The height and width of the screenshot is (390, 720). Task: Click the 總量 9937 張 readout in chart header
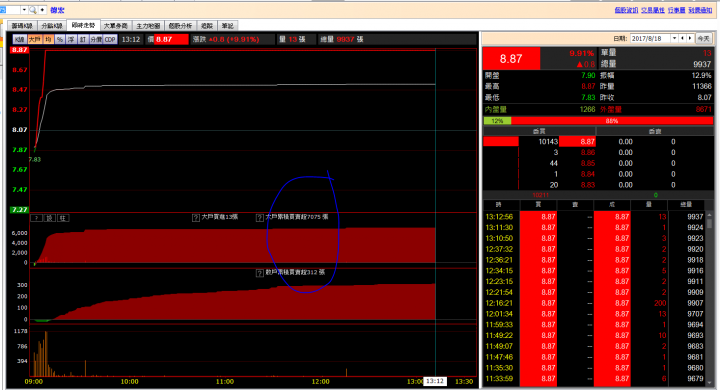point(342,40)
